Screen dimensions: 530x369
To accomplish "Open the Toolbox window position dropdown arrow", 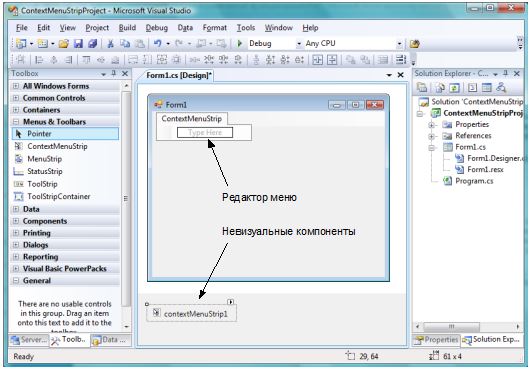I will tap(103, 74).
